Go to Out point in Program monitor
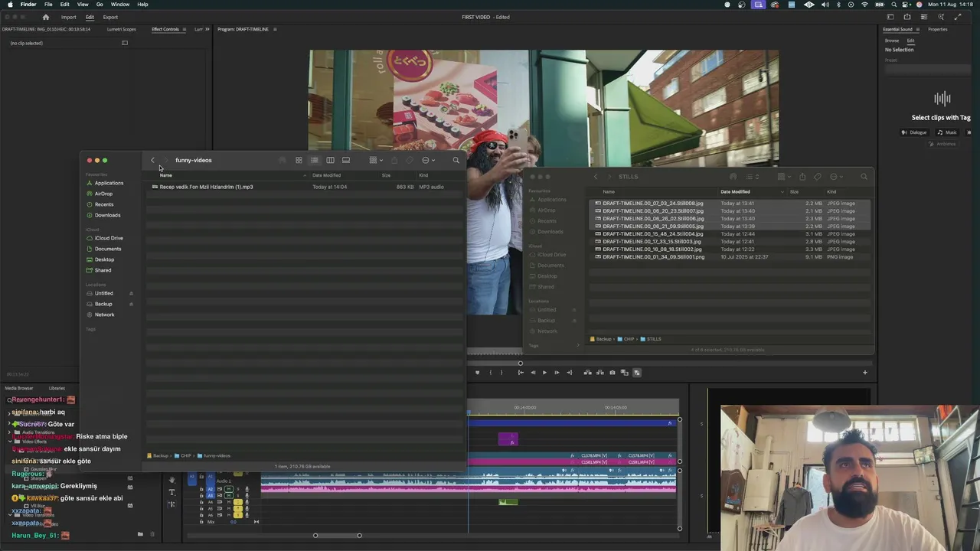Viewport: 980px width, 551px height. pyautogui.click(x=569, y=373)
